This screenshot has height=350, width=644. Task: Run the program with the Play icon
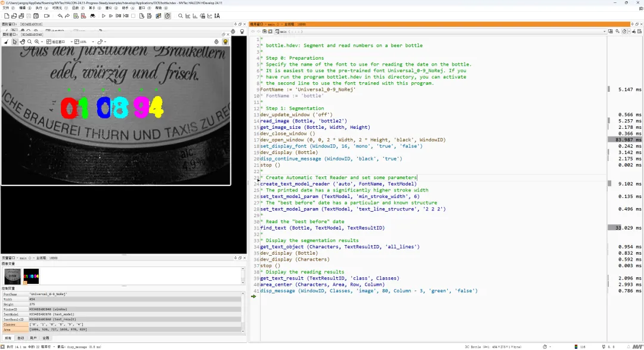click(104, 16)
